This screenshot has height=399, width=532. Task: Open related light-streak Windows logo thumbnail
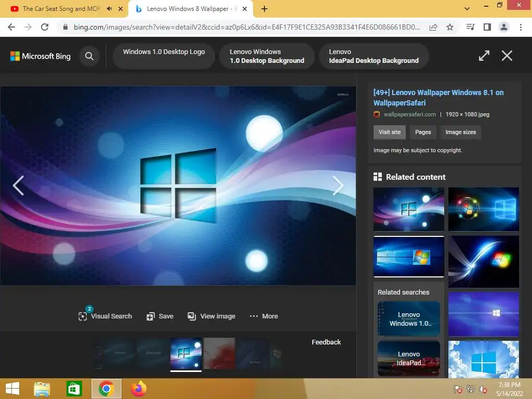pos(484,262)
